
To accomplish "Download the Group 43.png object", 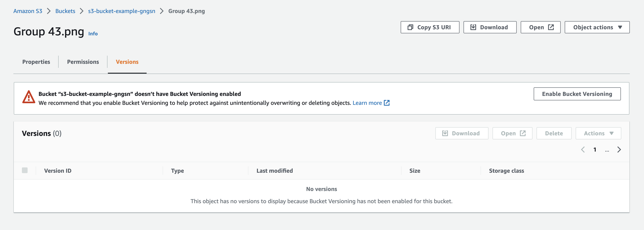I will coord(489,27).
